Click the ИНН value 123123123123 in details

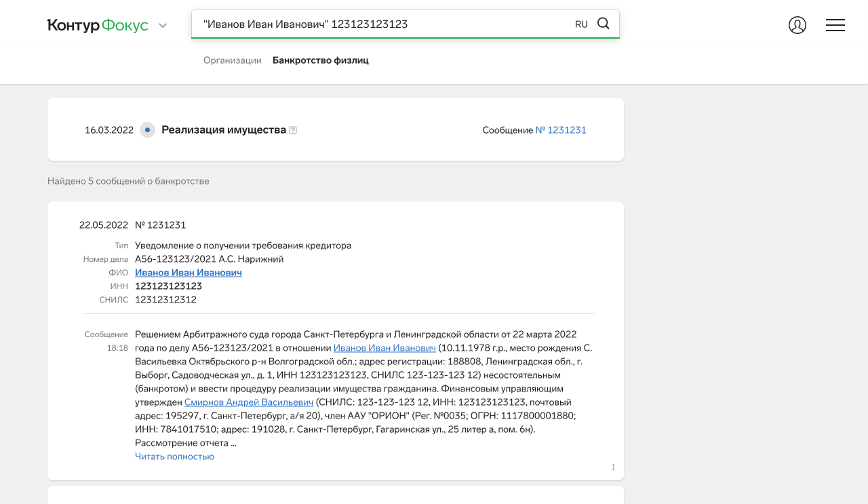click(x=169, y=286)
